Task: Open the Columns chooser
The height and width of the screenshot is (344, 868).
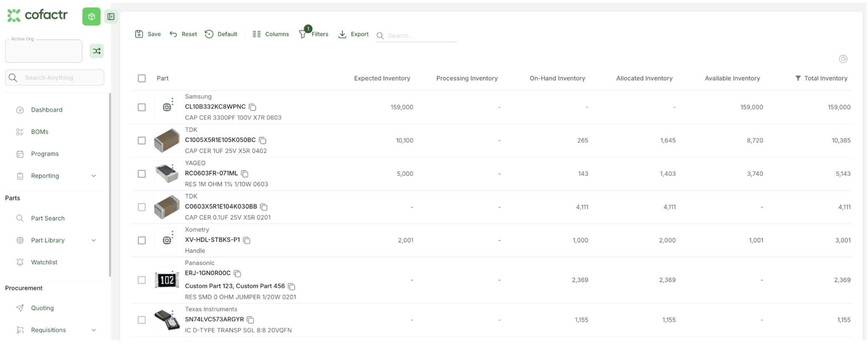Action: 270,34
